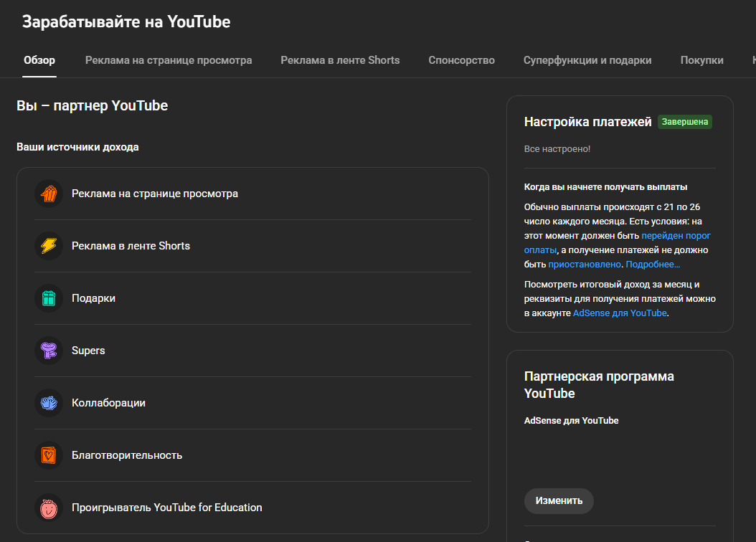Viewport: 756px width, 542px height.
Task: Click the Настройка платежей heading
Action: tap(587, 122)
